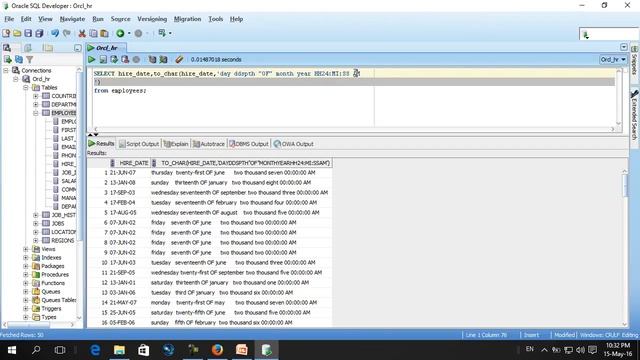Switch to the DBMS Output tab
Screen dimensions: 640x360
click(249, 144)
